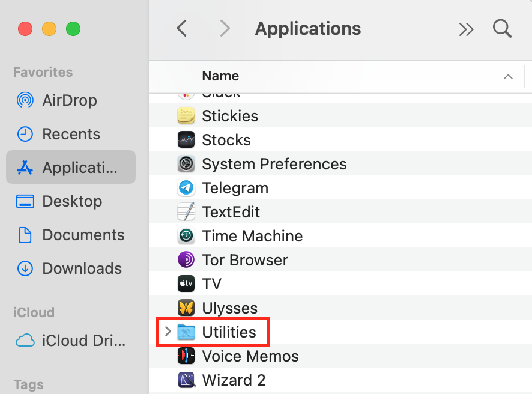Click the TextEdit app icon

(186, 212)
